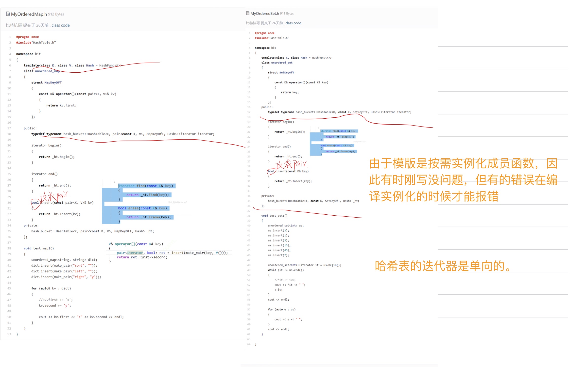Click the void test_map1() line
Screen dimensions: 588x367
click(x=39, y=248)
